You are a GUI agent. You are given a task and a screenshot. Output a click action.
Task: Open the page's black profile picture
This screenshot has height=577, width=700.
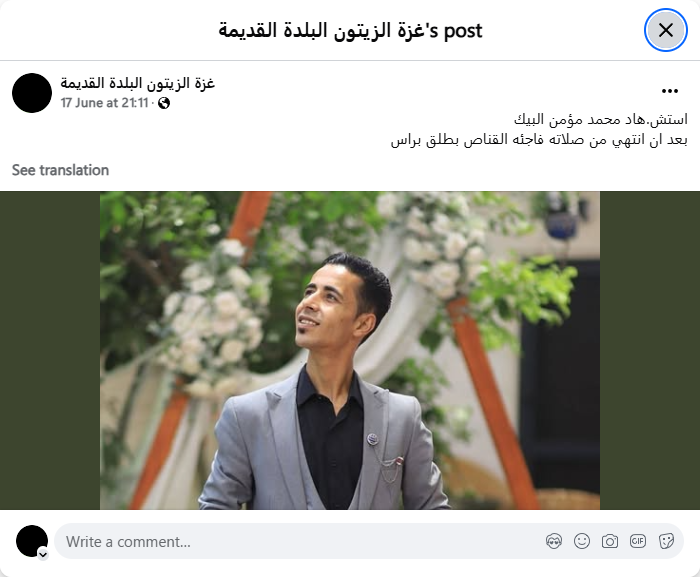32,93
